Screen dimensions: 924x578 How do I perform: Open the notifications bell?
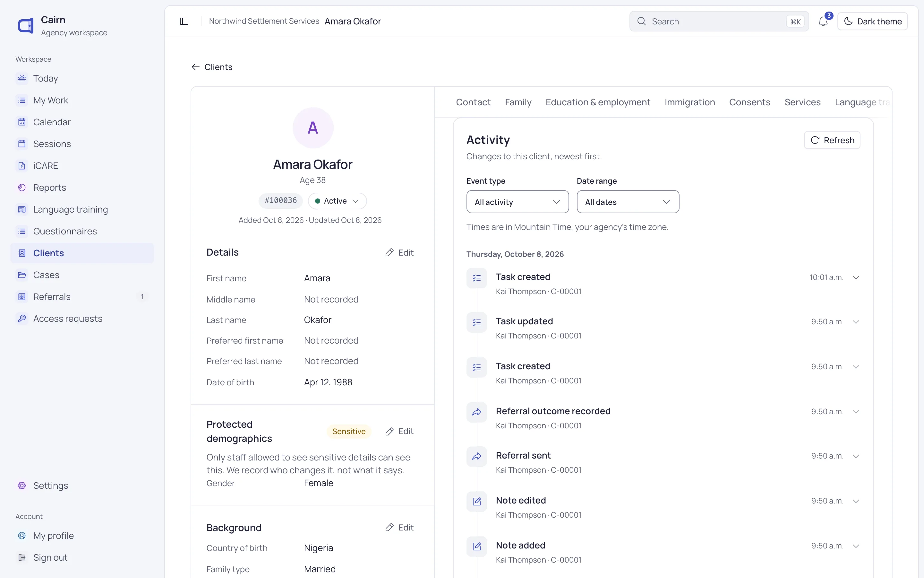823,22
